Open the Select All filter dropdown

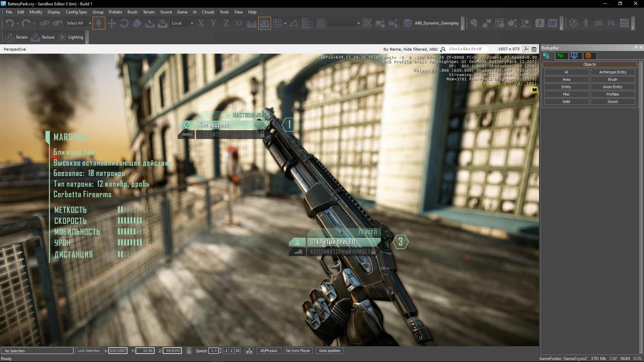click(x=90, y=23)
